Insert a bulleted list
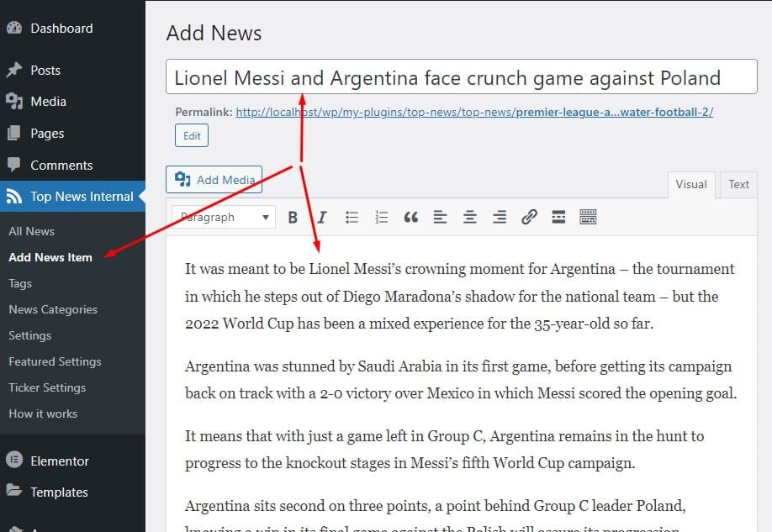 tap(352, 218)
